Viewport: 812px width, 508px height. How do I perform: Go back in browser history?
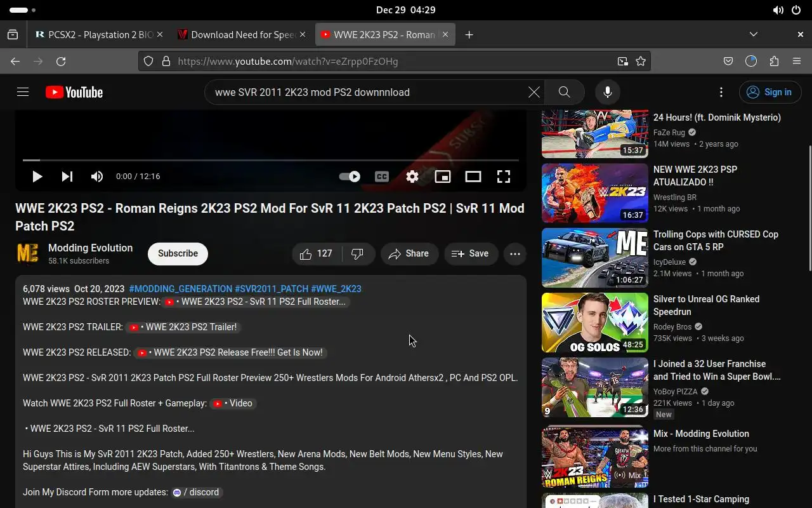click(15, 62)
